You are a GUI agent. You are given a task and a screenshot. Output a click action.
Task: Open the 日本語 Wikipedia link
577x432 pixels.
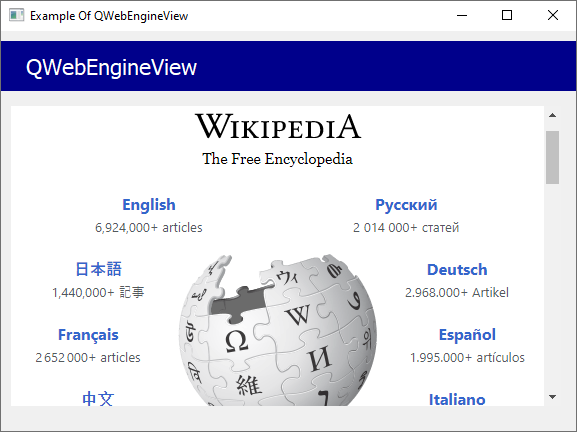tap(98, 269)
